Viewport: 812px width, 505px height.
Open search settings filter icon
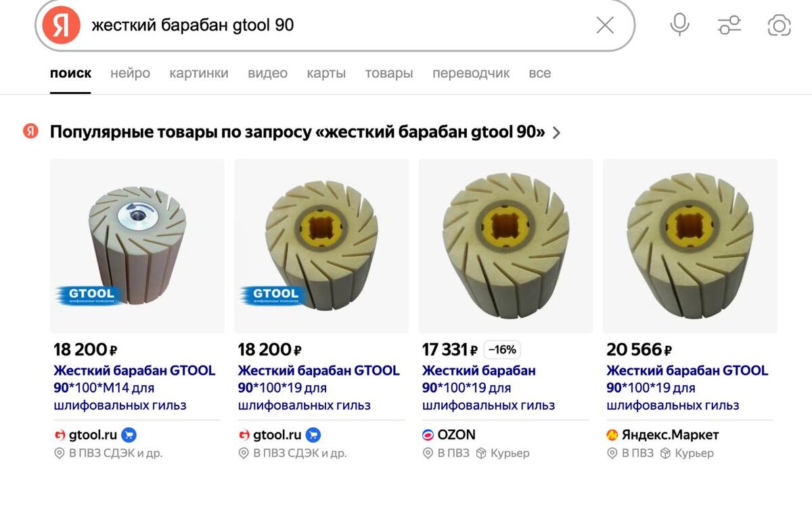(729, 25)
